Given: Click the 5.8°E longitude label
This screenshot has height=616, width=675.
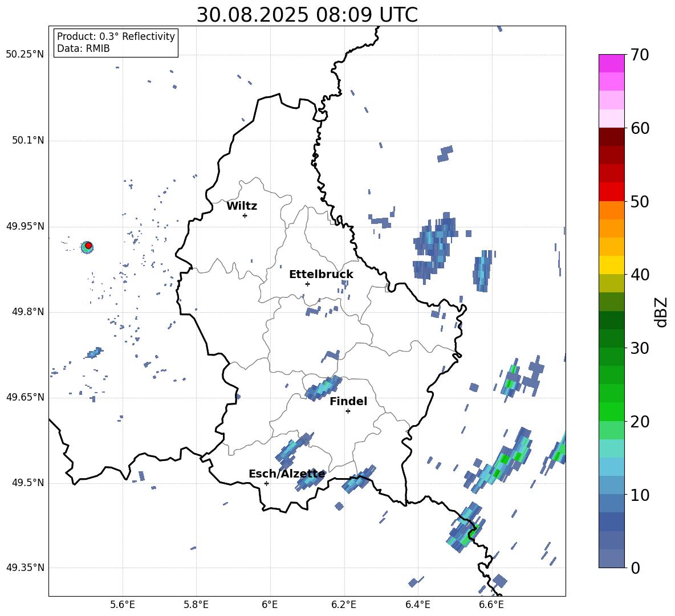Looking at the screenshot, I should coord(196,605).
